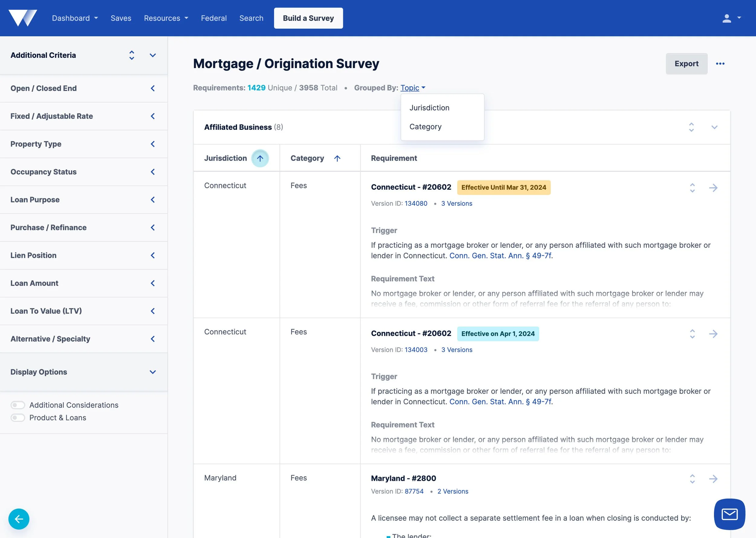Open Version ID 134080 link
Image resolution: width=756 pixels, height=538 pixels.
click(416, 203)
